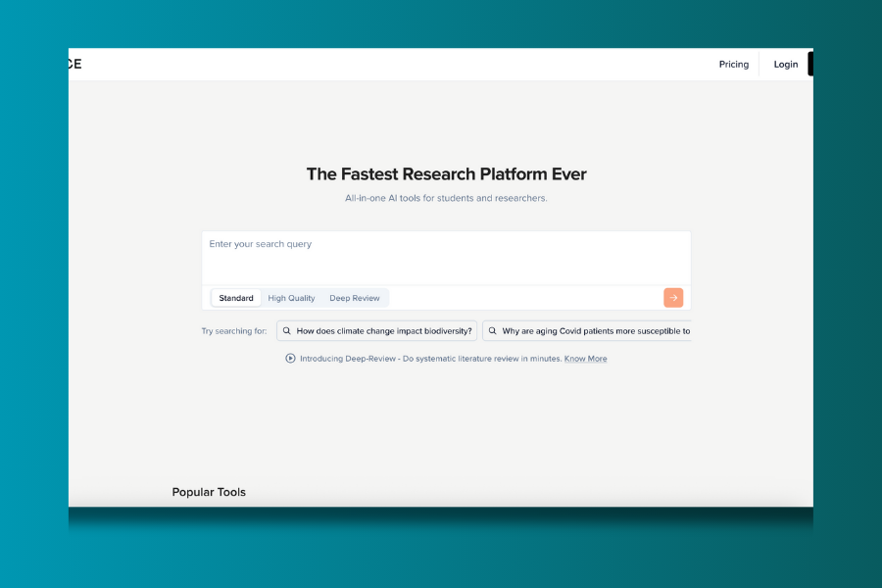Open the Pricing page

point(733,64)
